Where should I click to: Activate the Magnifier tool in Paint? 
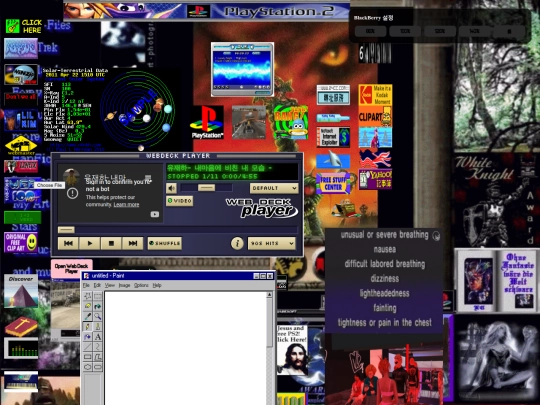point(98,316)
